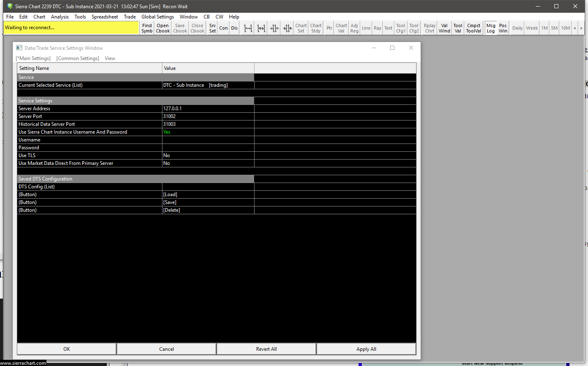
Task: Select the 5M timeframe toolbar button
Action: tap(554, 28)
